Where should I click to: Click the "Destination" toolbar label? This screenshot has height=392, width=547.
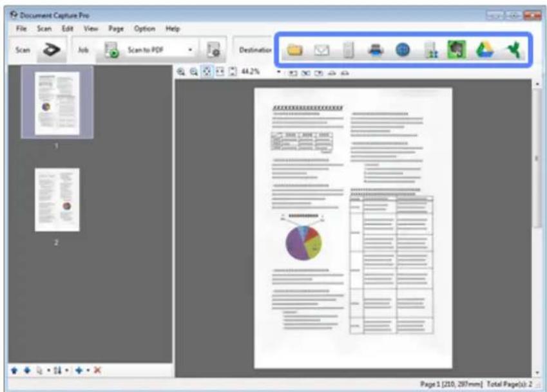255,50
